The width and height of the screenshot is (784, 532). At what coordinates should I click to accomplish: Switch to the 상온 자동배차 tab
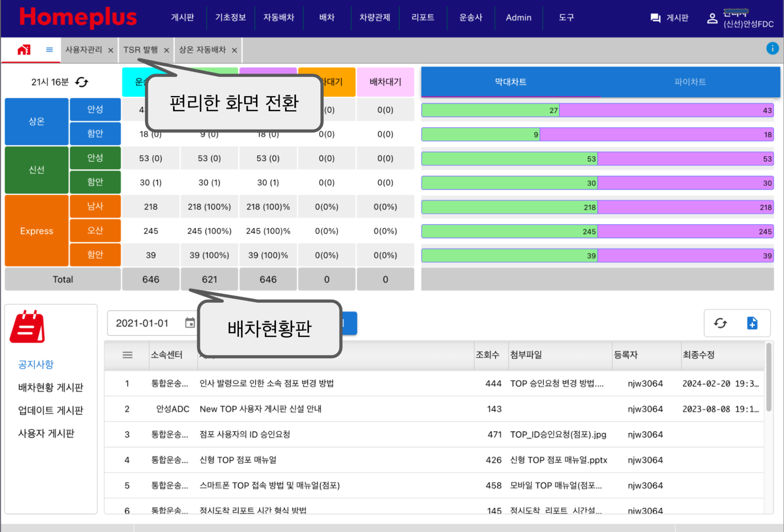tap(202, 50)
